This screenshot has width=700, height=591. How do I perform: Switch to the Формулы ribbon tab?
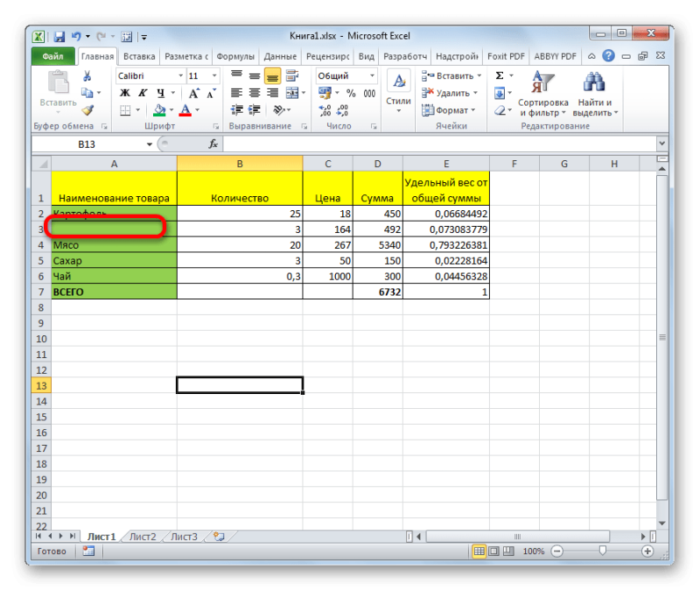235,56
